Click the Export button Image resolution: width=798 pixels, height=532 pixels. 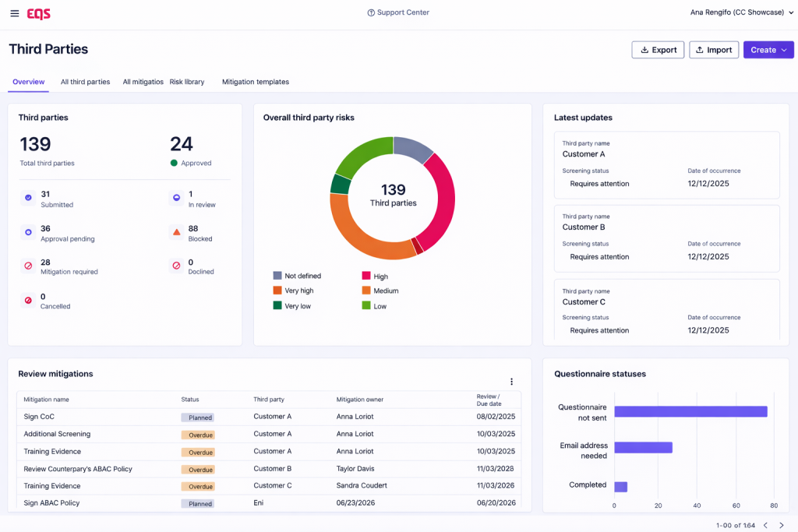point(658,50)
